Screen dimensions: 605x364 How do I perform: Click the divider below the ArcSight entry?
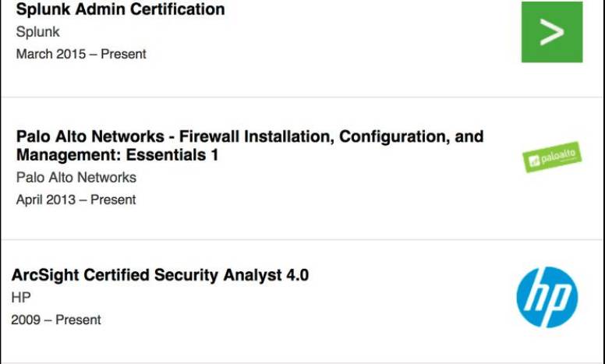pos(302,362)
